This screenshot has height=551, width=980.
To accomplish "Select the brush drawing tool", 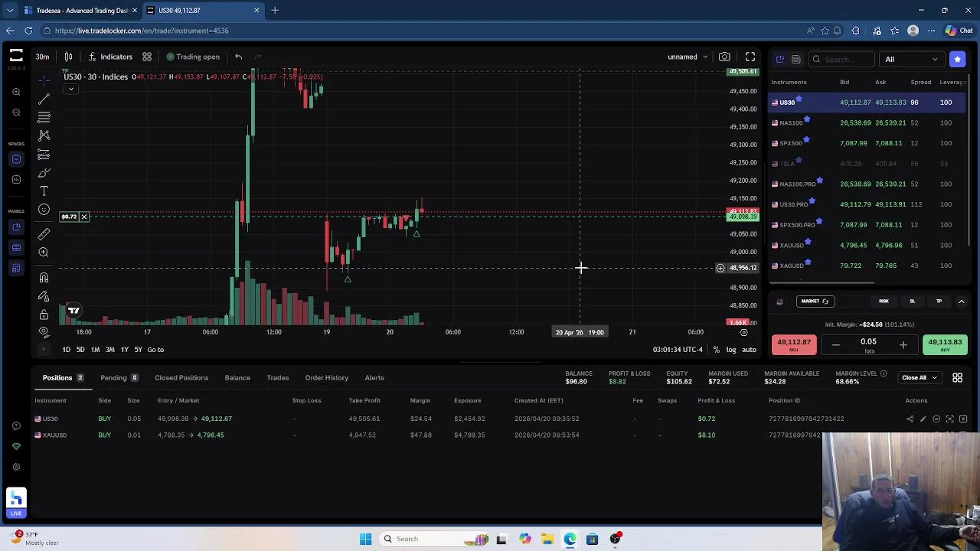I will click(x=44, y=173).
